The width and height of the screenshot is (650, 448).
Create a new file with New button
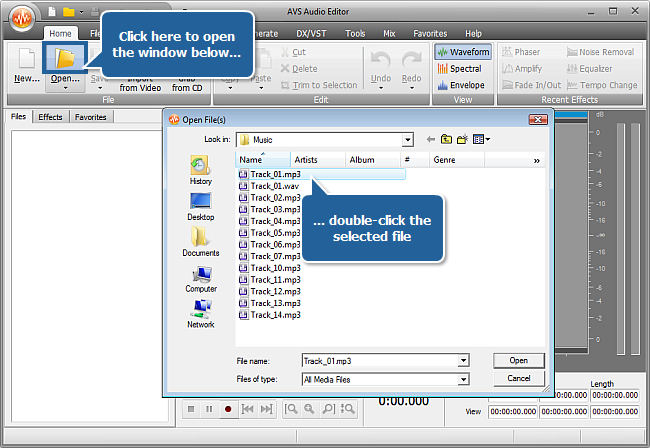27,65
